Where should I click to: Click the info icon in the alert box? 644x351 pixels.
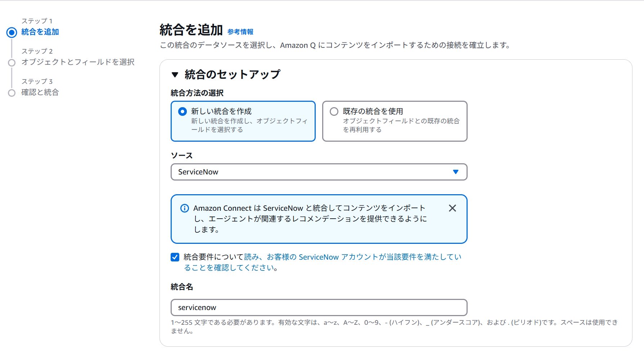pos(184,208)
